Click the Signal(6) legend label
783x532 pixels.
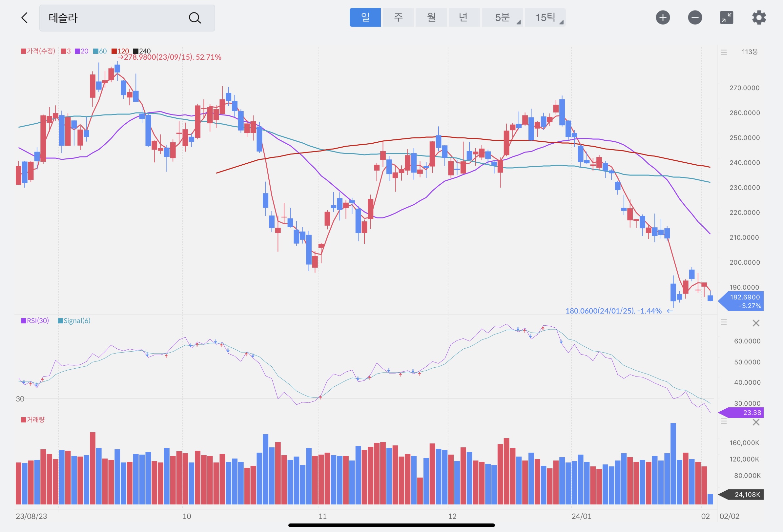tap(74, 320)
